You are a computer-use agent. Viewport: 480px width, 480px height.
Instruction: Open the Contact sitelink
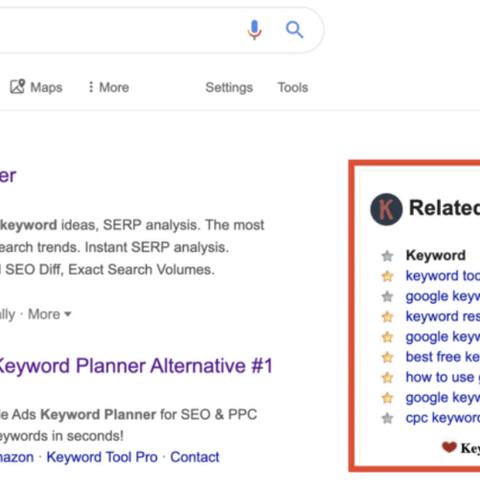(195, 457)
